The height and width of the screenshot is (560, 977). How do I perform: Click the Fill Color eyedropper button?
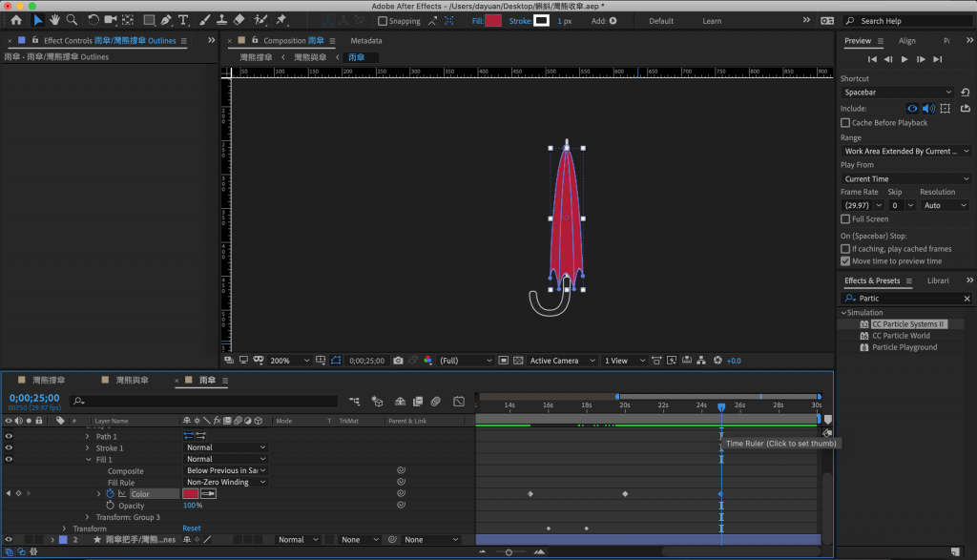[209, 494]
